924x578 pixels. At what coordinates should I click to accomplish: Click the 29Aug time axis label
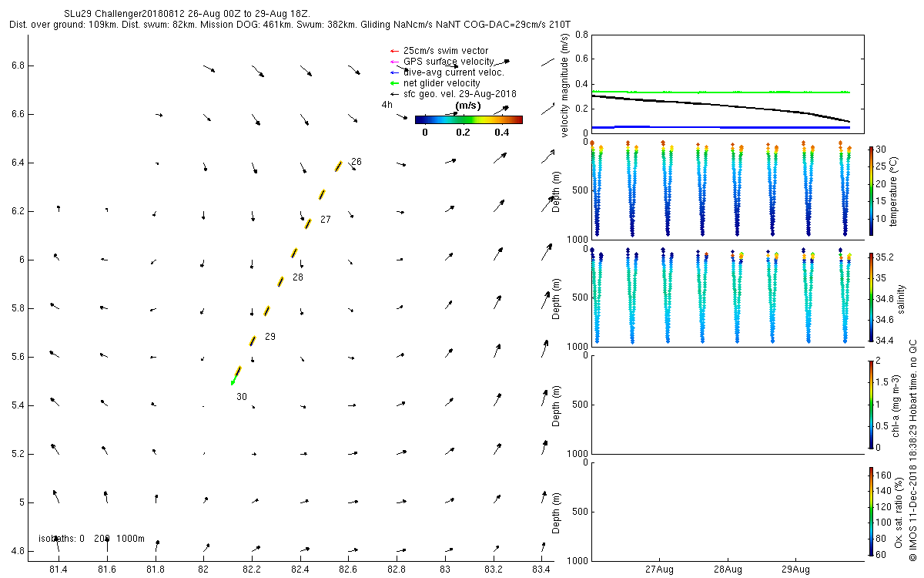795,570
